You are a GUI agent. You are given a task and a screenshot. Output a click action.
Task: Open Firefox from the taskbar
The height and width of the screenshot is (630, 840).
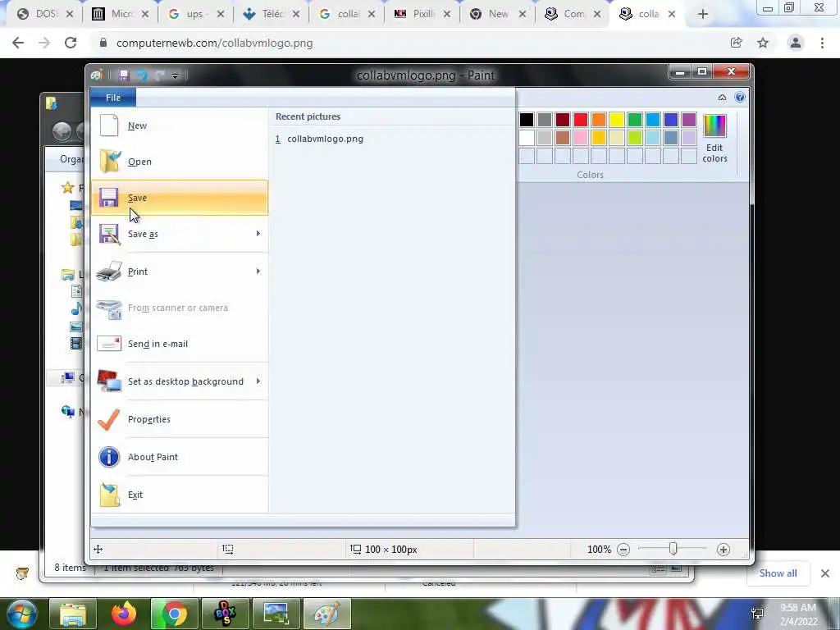(x=123, y=614)
